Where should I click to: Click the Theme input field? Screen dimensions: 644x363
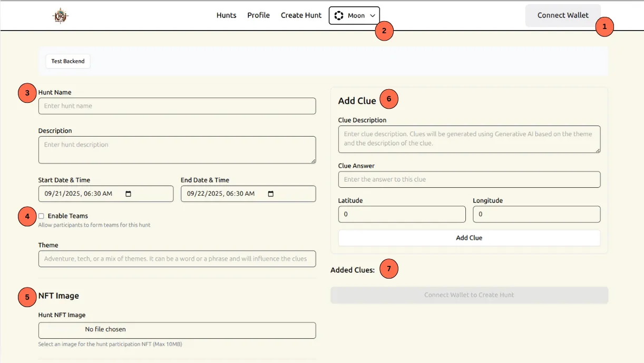(x=177, y=259)
